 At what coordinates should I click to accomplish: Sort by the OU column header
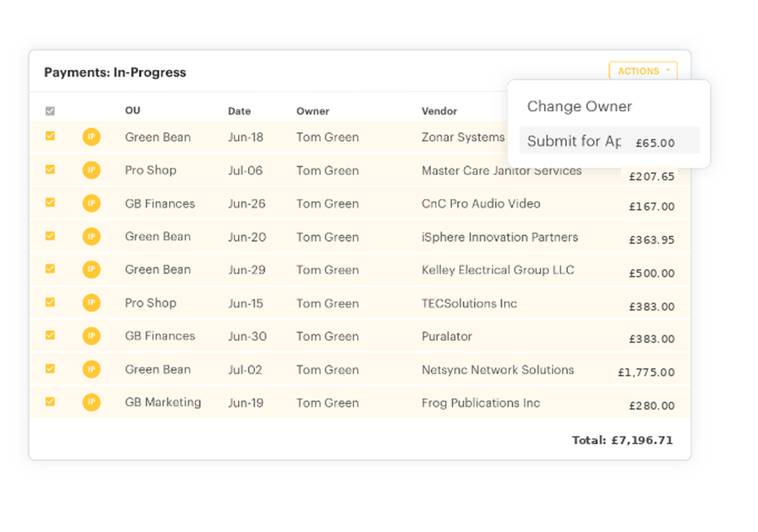pyautogui.click(x=132, y=110)
